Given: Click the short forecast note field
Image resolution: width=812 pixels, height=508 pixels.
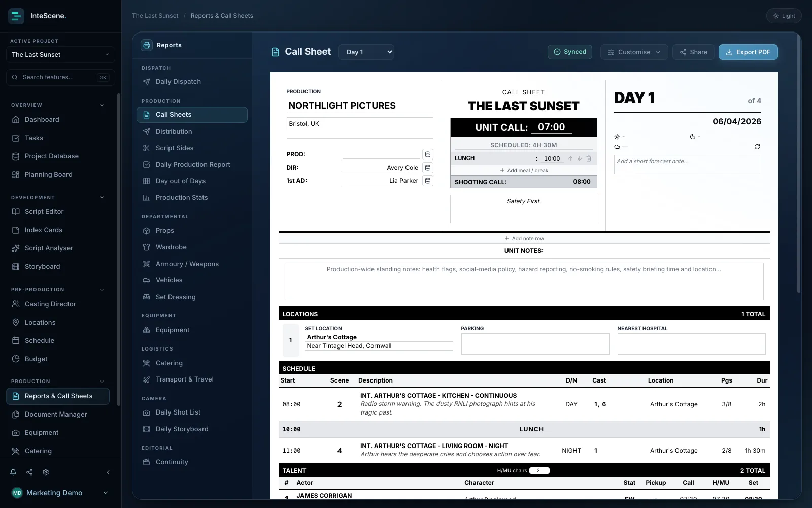Looking at the screenshot, I should 687,165.
